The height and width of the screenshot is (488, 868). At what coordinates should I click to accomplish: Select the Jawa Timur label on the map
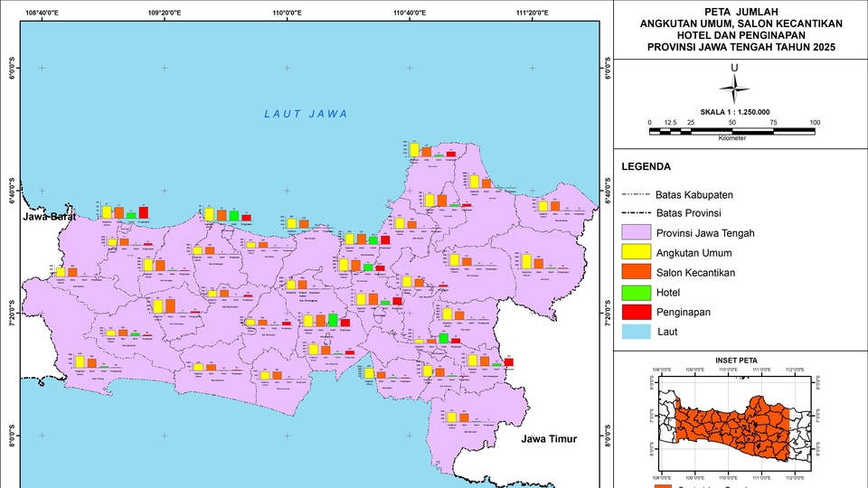pos(549,439)
